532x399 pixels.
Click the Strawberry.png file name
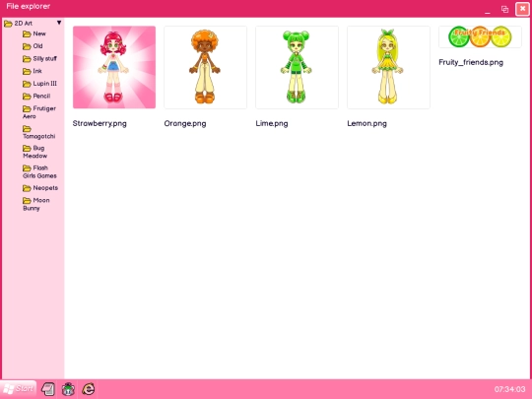(100, 123)
